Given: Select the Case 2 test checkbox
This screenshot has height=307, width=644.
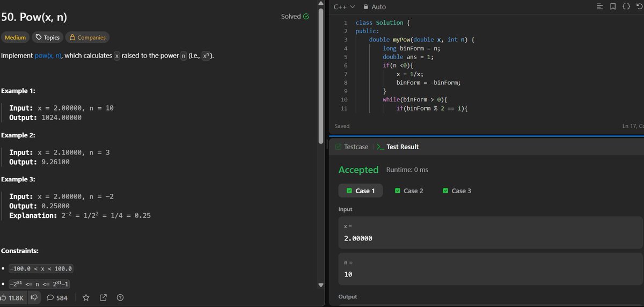Looking at the screenshot, I should 398,191.
